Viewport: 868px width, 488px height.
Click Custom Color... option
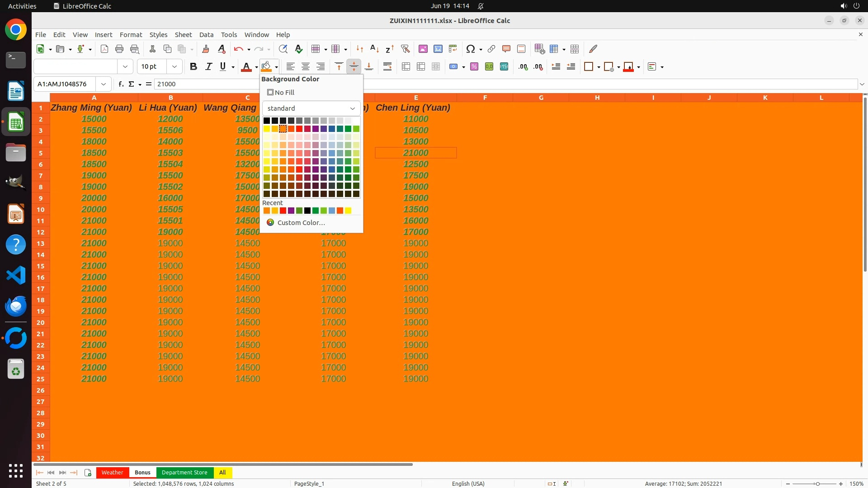[301, 223]
